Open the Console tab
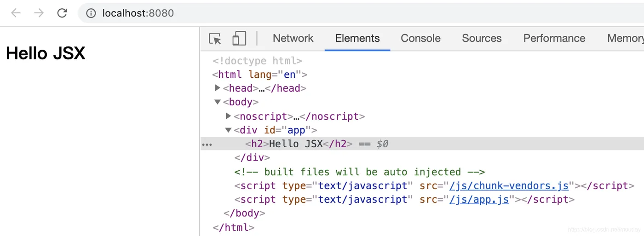 (x=420, y=39)
